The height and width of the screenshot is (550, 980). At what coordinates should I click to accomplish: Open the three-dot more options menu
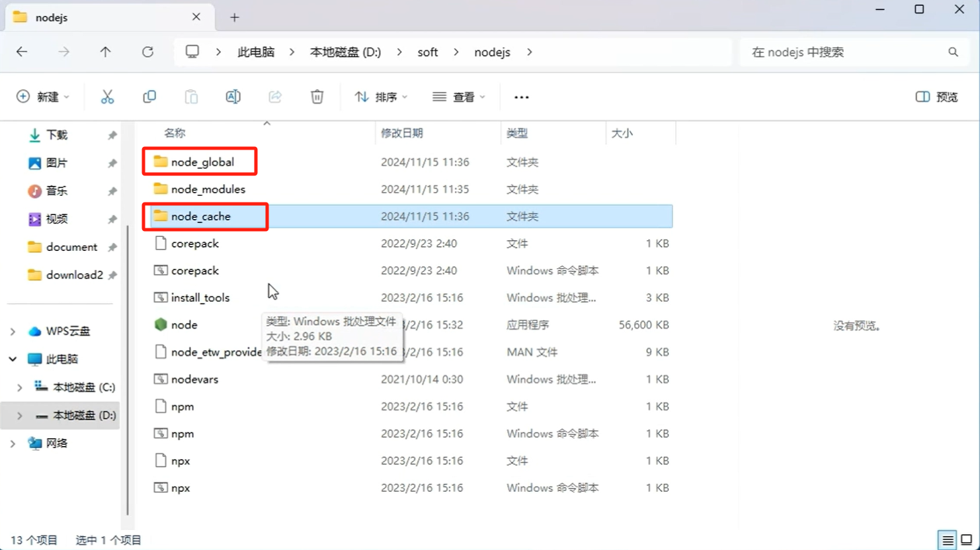522,97
